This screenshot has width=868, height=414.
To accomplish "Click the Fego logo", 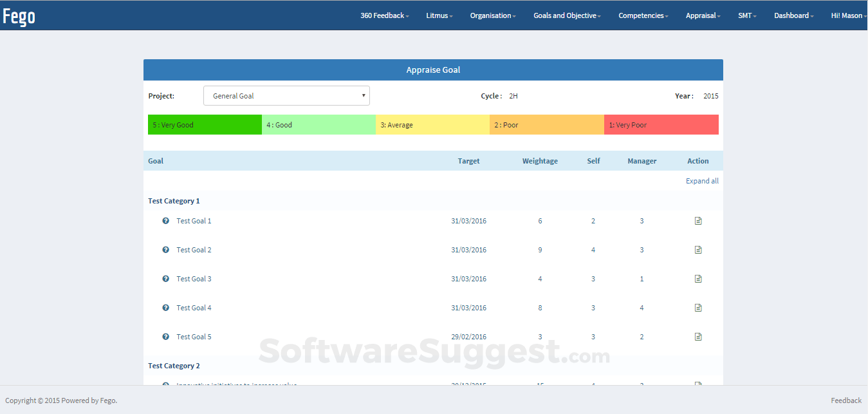I will coord(19,15).
